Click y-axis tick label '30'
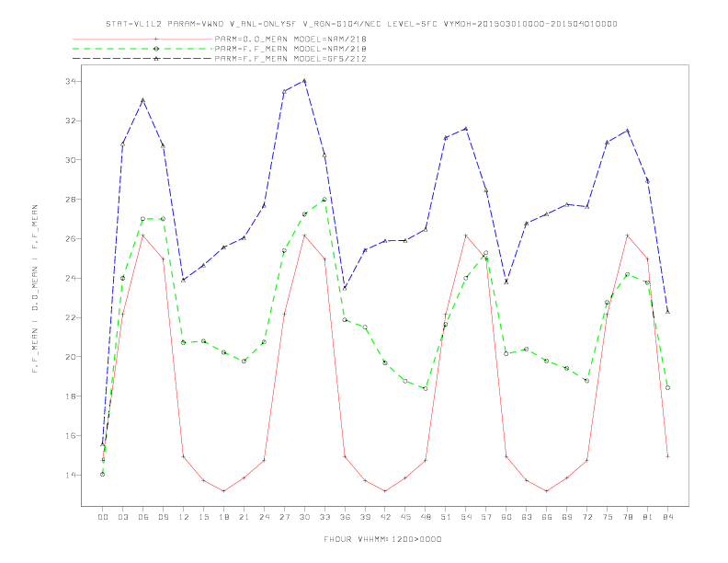The image size is (728, 563). pyautogui.click(x=71, y=160)
